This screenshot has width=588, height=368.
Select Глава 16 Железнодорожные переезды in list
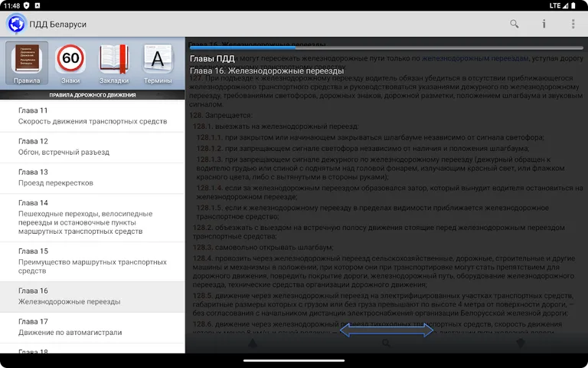[x=92, y=297]
